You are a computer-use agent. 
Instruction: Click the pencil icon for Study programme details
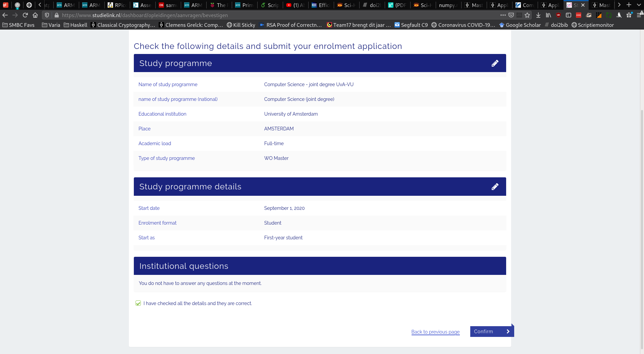495,187
